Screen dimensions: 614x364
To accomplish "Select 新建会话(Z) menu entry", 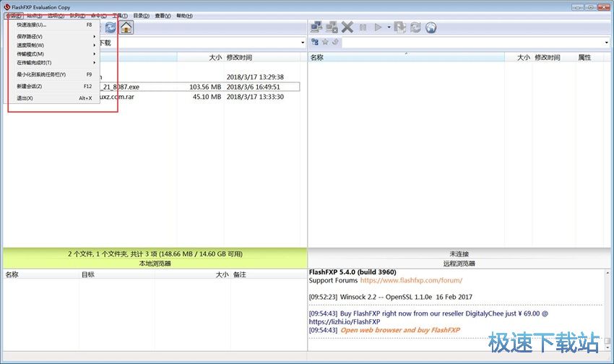I will [52, 86].
